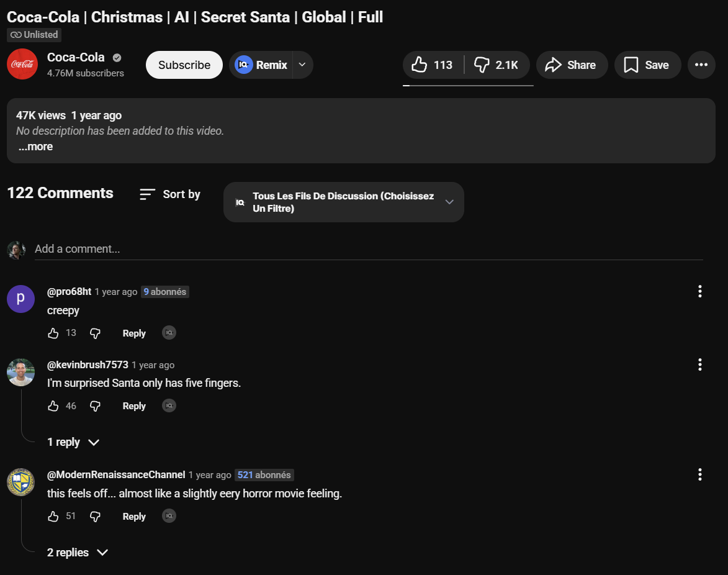Click the verified badge next to Coca-Cola
The width and height of the screenshot is (728, 575).
117,58
